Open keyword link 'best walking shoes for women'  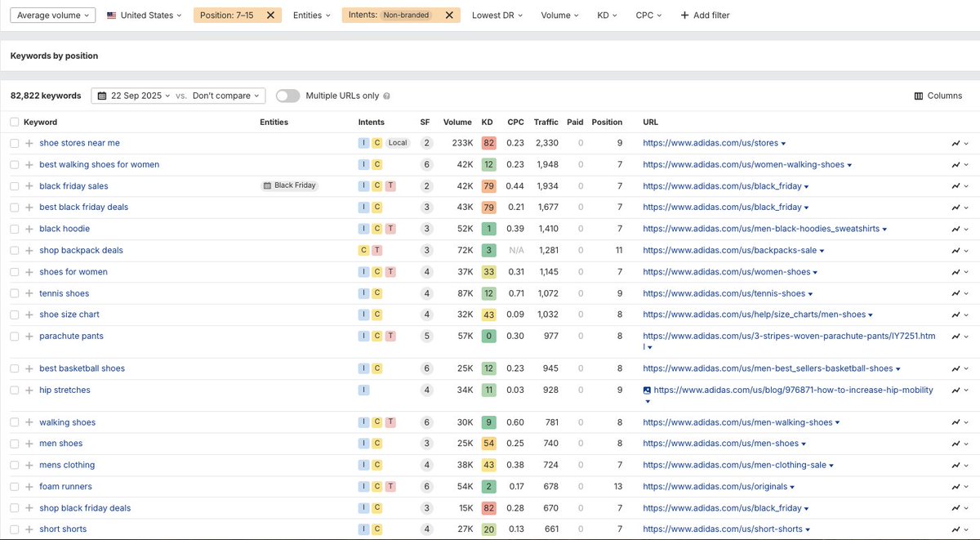(x=99, y=164)
